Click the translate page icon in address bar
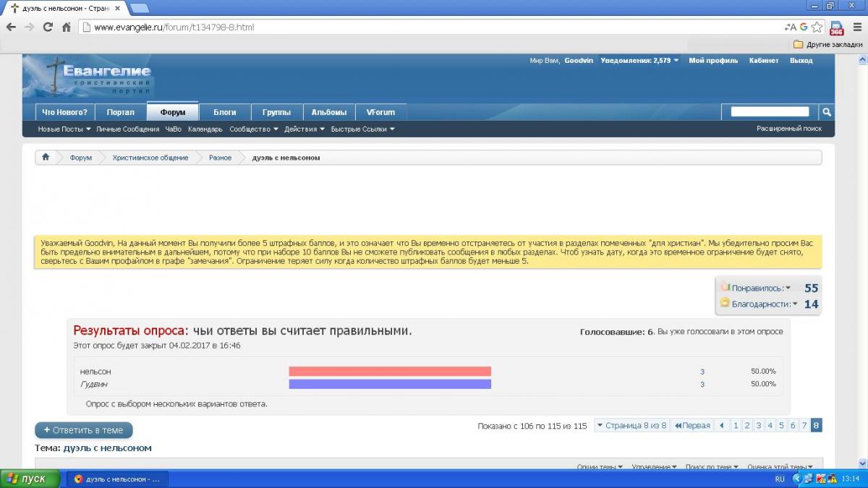Screen dimensions: 868x488 tap(790, 27)
